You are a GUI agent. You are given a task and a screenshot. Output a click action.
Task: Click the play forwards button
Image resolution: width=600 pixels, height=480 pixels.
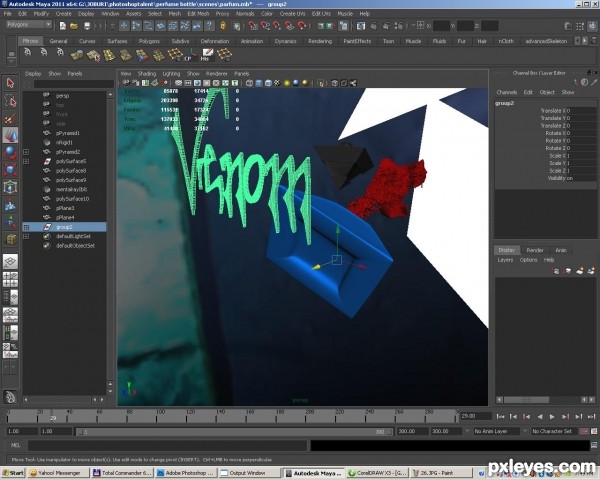552,416
